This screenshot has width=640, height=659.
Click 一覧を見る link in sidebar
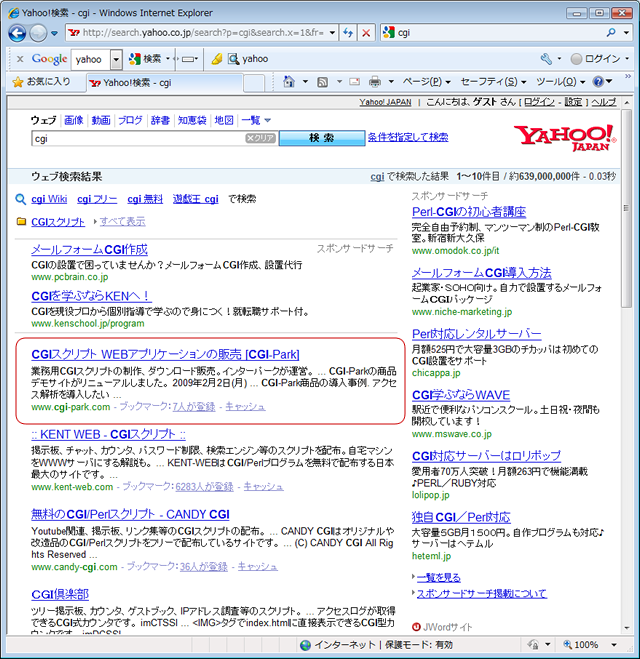coord(438,577)
